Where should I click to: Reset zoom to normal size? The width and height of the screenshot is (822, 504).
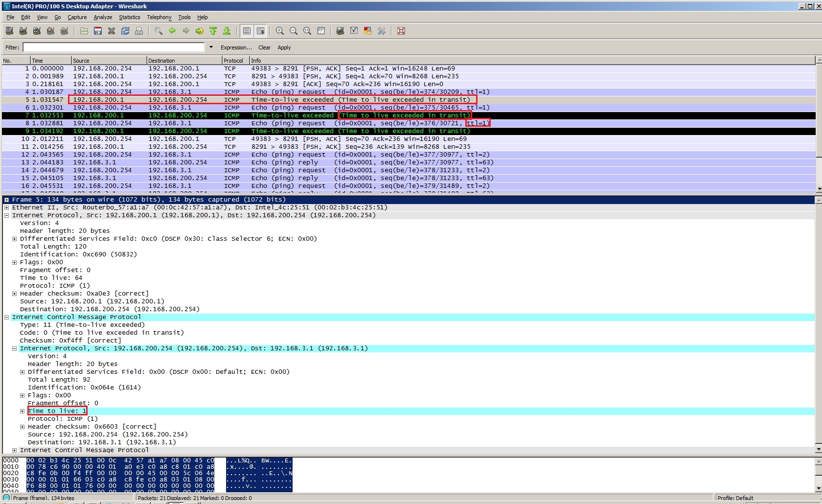pyautogui.click(x=307, y=31)
